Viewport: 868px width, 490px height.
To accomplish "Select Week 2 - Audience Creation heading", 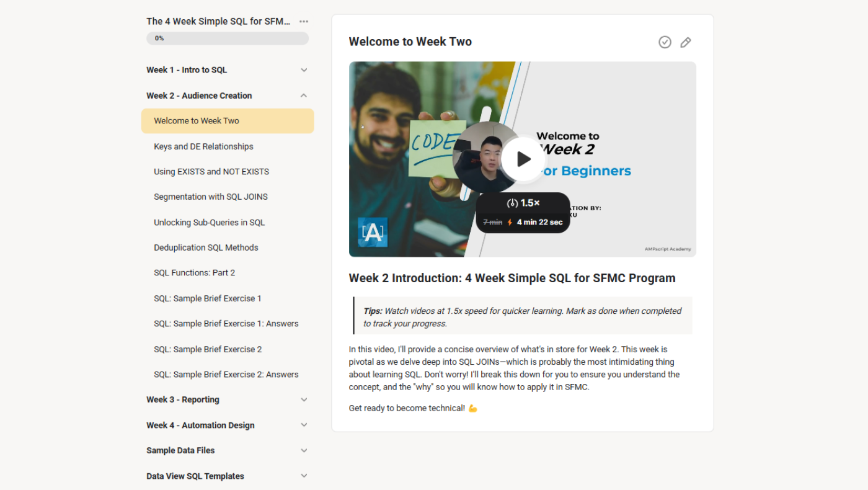I will coord(199,96).
